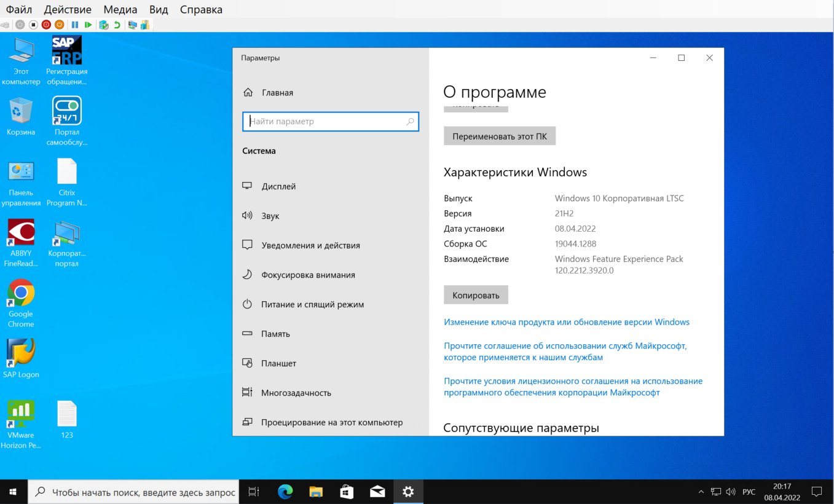Click the Pause virtual machine toolbar icon

(75, 25)
